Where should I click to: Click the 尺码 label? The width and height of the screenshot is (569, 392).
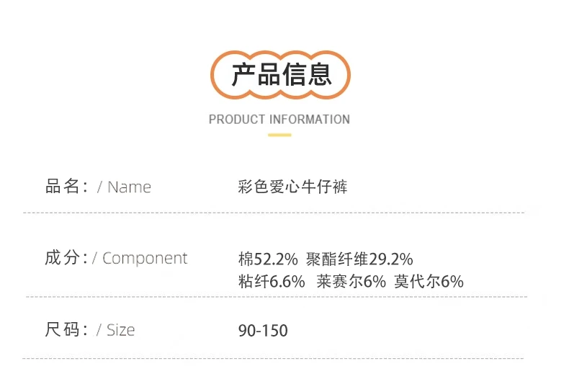[x=66, y=329]
